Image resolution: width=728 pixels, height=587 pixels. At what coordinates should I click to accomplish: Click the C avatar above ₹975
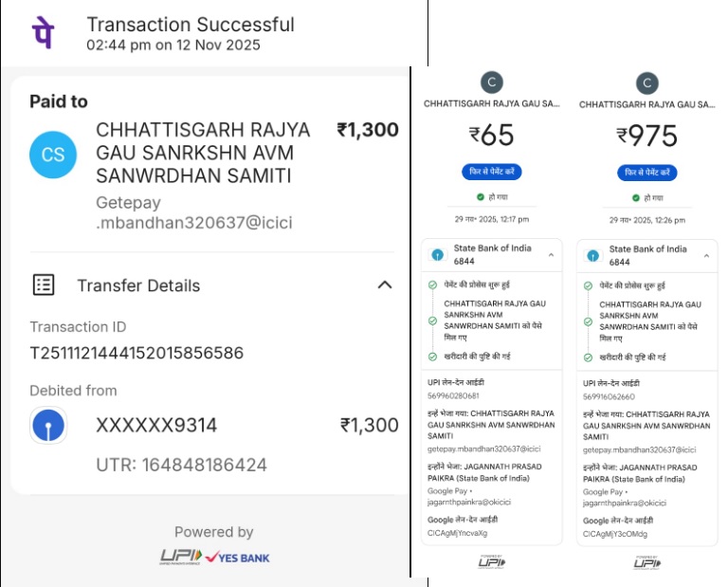click(647, 83)
